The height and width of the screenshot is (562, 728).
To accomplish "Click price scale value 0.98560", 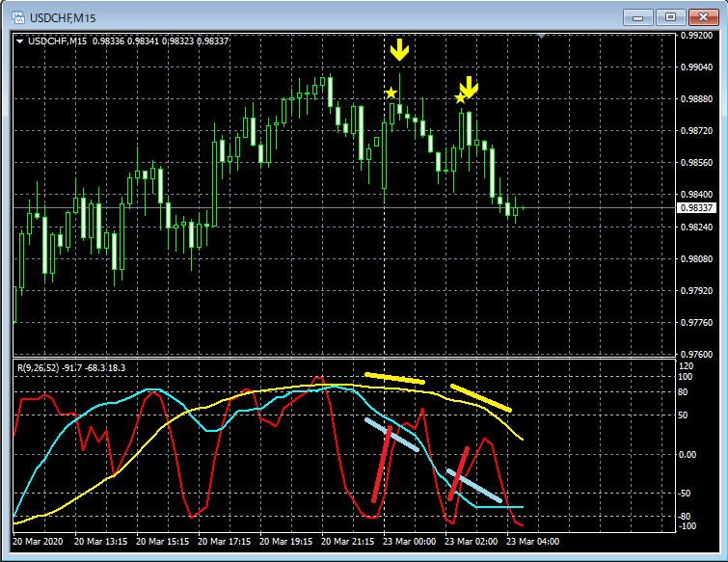I will click(696, 162).
